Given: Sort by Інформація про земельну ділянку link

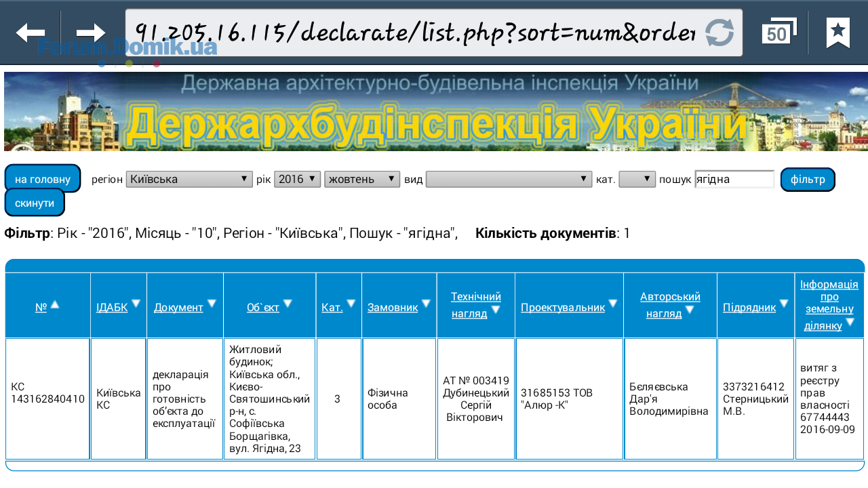Looking at the screenshot, I should [829, 304].
